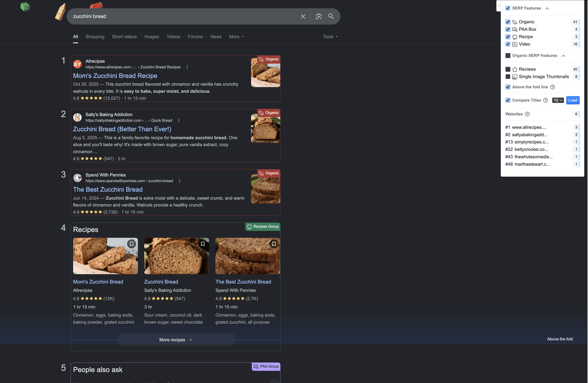The image size is (588, 383).
Task: Check the Reviews checkbox
Action: [x=508, y=69]
